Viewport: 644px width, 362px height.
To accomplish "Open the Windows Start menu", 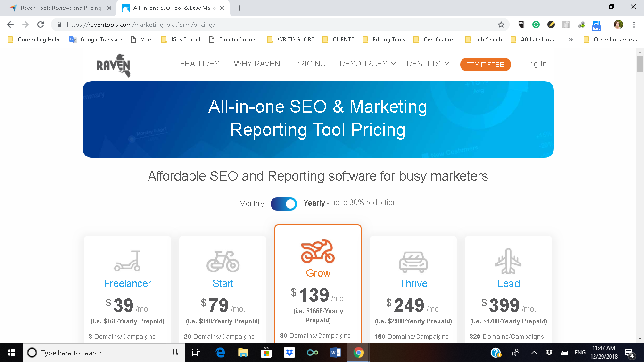I will point(11,353).
